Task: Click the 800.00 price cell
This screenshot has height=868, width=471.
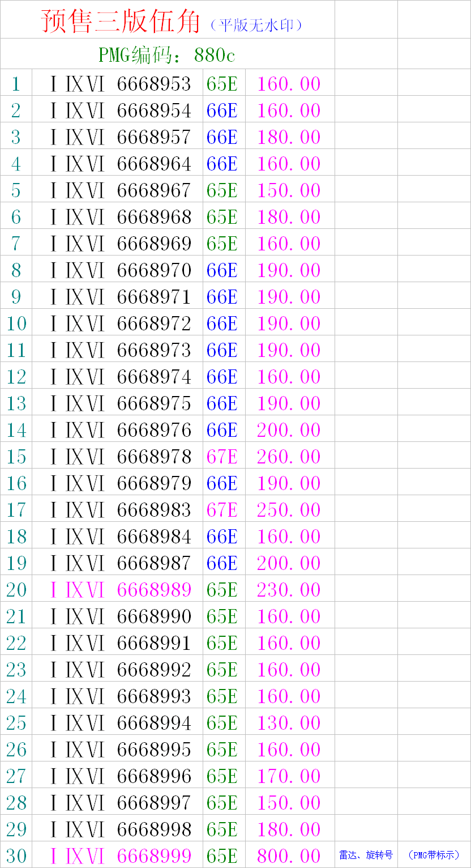Action: point(289,856)
